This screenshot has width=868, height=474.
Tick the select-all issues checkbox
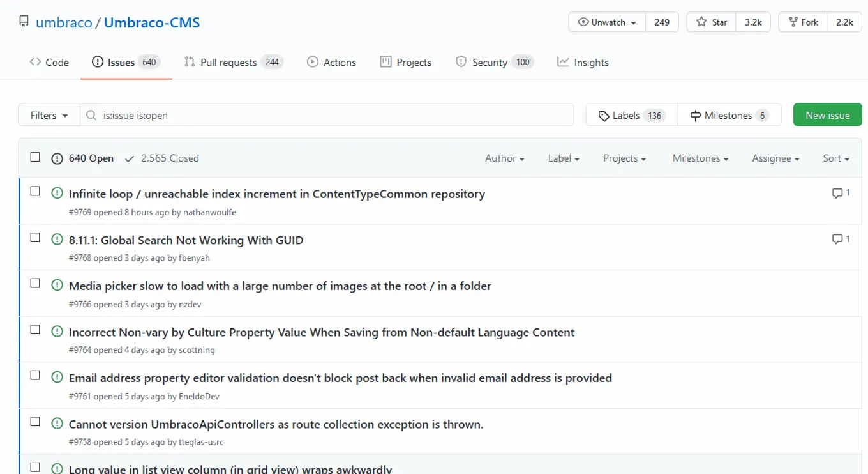pos(35,157)
